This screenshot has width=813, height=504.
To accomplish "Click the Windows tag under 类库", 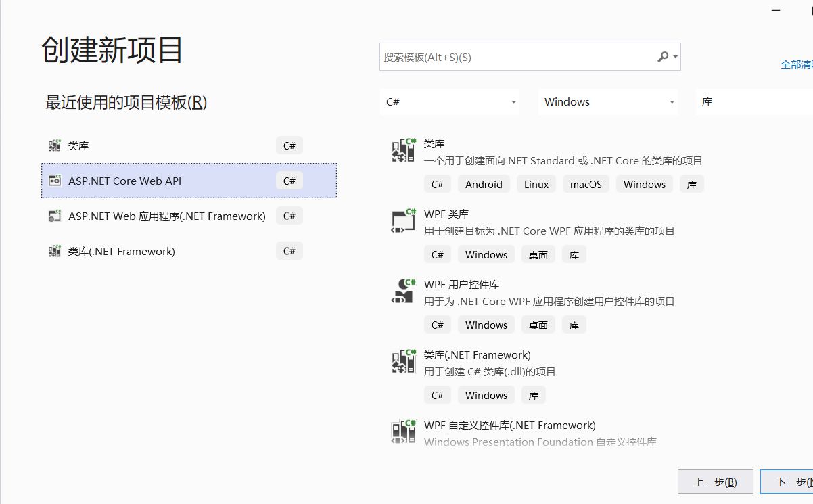I will tap(645, 184).
